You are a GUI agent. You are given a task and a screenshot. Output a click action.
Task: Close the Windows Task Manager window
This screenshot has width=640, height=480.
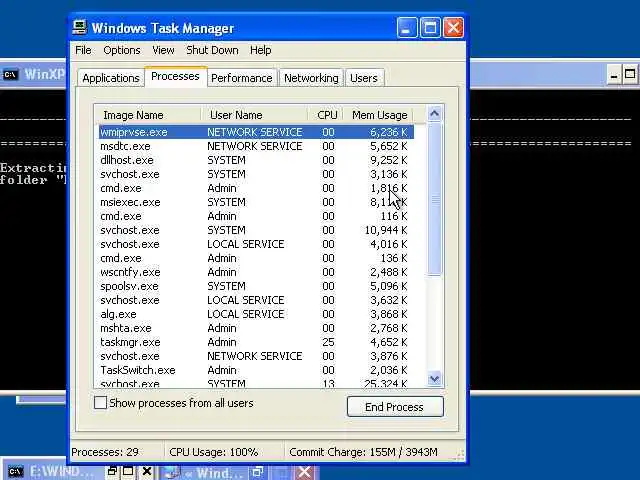453,28
